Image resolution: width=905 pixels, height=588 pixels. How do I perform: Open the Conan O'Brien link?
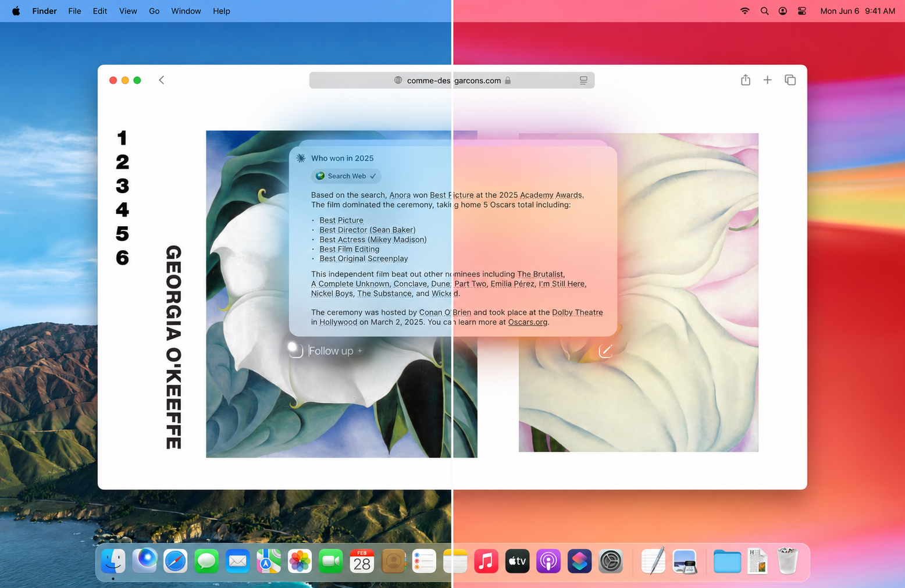445,312
